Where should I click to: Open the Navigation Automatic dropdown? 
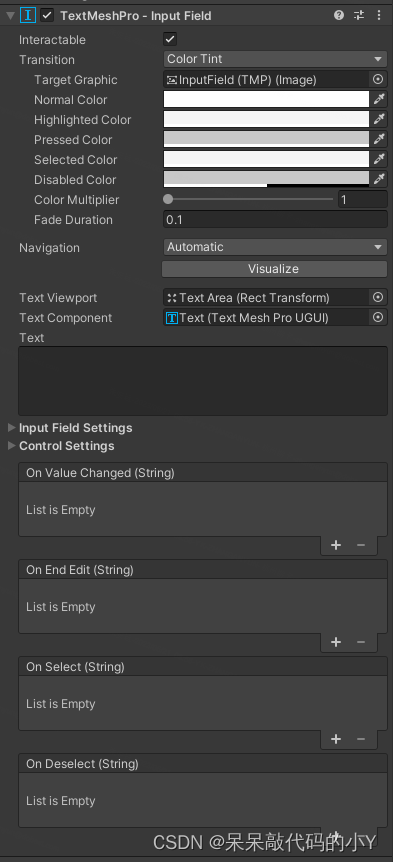click(x=275, y=247)
